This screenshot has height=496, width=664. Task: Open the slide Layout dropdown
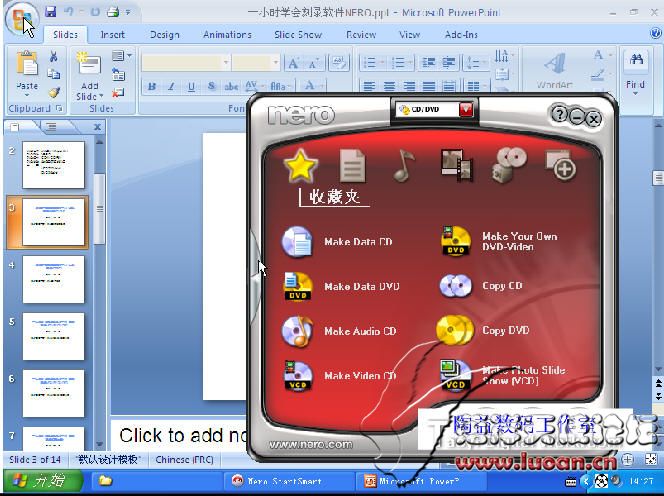point(122,56)
